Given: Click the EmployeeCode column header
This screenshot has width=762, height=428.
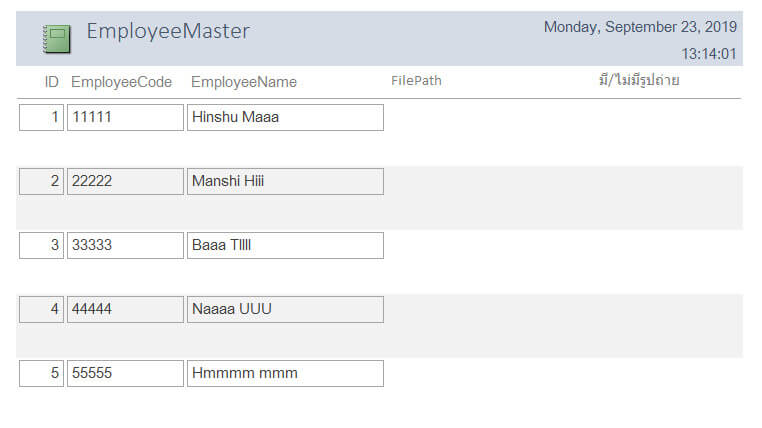Looking at the screenshot, I should pyautogui.click(x=121, y=82).
